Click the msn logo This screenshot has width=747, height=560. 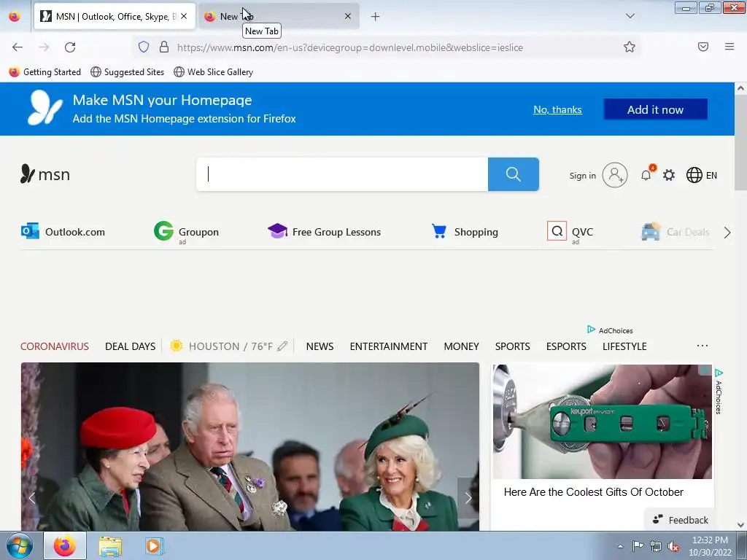coord(45,174)
